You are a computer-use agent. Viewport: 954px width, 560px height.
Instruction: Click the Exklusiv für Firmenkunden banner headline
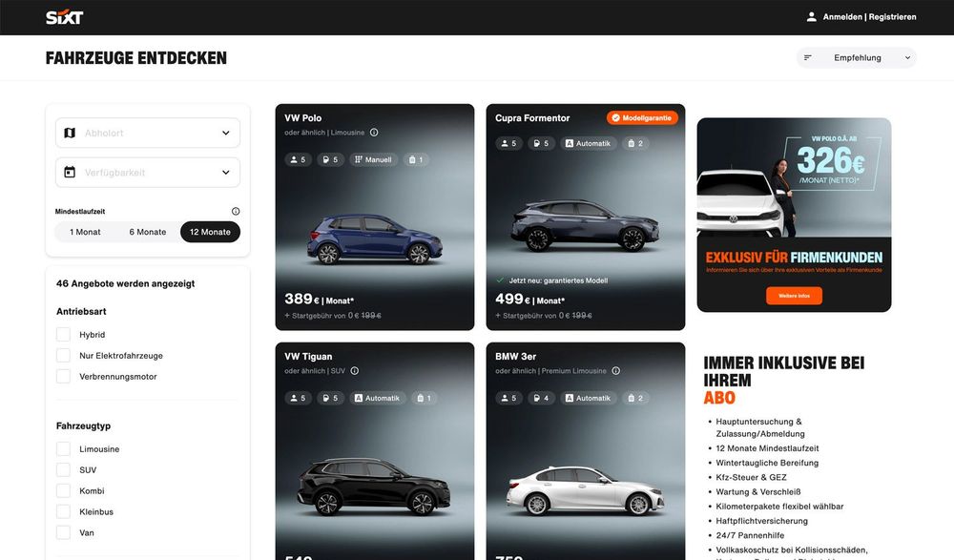[794, 258]
